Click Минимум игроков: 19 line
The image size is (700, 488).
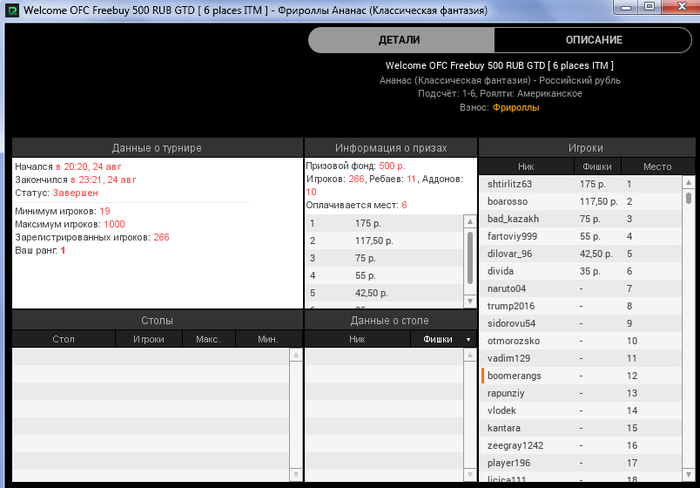[x=62, y=211]
